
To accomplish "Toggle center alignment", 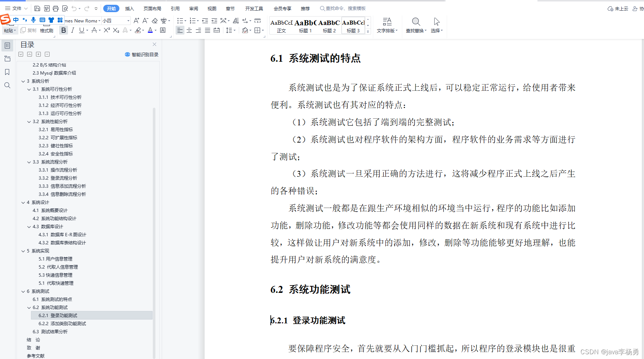I will pyautogui.click(x=189, y=30).
